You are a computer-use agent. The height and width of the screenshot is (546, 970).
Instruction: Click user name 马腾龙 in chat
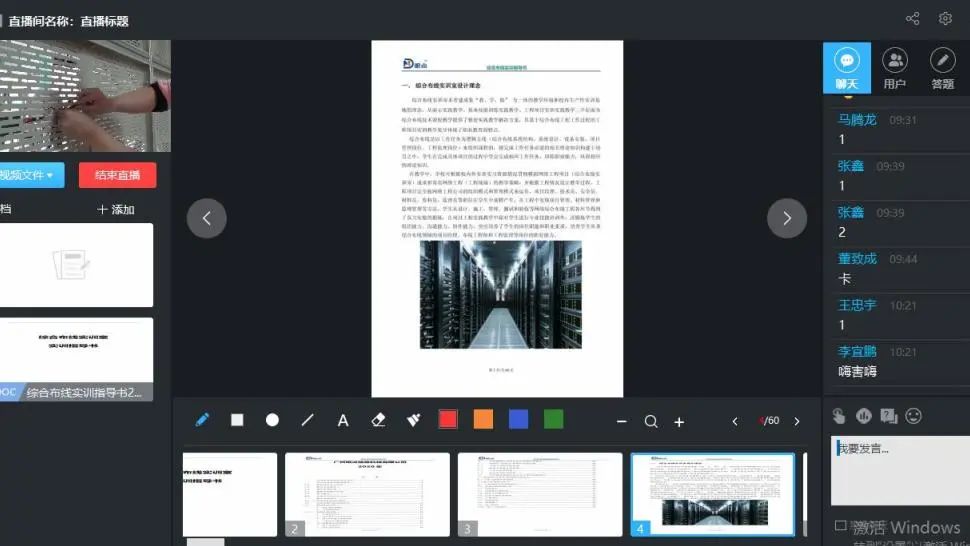pyautogui.click(x=857, y=120)
